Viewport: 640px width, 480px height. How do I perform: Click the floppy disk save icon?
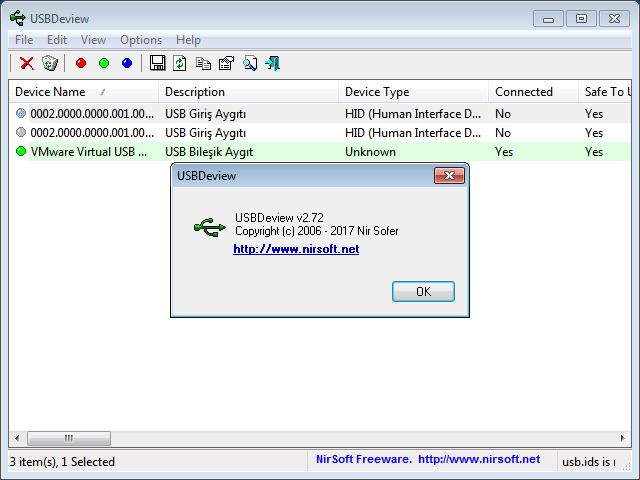coord(157,63)
